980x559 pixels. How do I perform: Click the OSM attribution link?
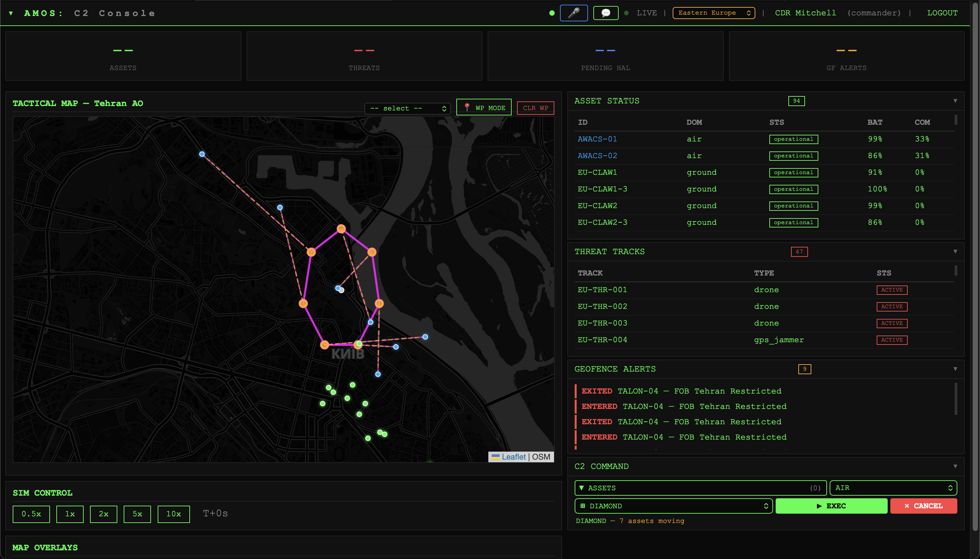[541, 457]
